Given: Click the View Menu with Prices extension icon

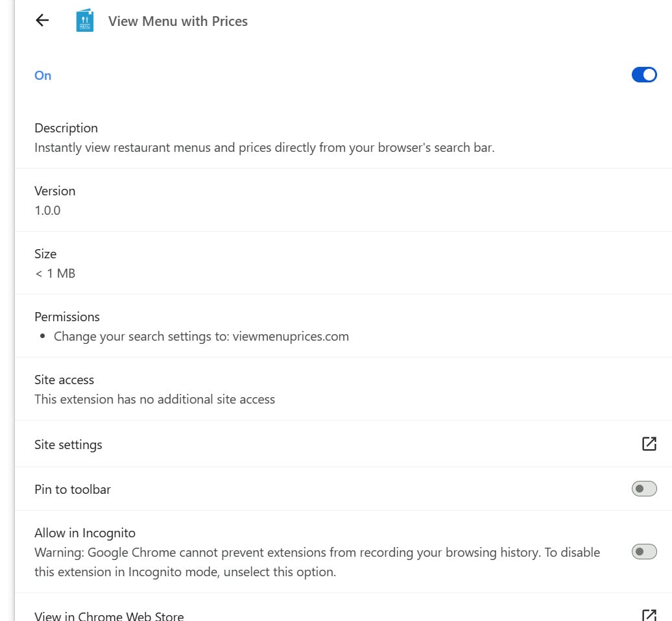Looking at the screenshot, I should 85,20.
